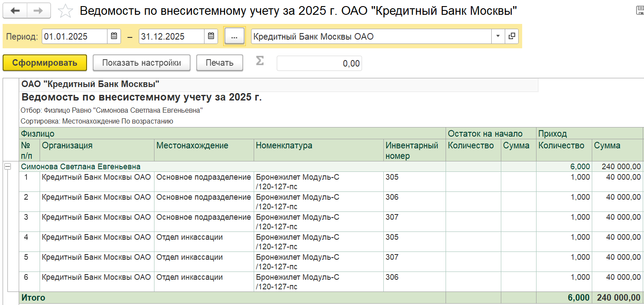The height and width of the screenshot is (305, 644).
Task: Click the Печать button
Action: [219, 63]
